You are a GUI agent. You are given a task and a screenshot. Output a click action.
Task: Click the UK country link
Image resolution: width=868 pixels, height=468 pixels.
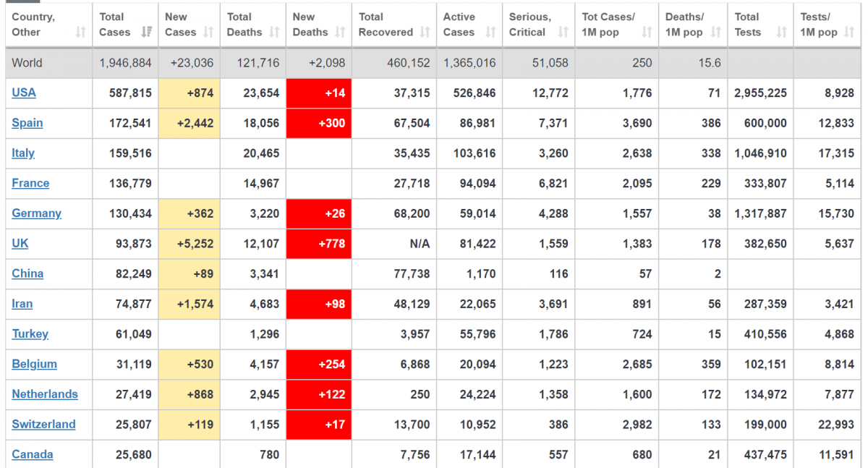click(x=20, y=243)
